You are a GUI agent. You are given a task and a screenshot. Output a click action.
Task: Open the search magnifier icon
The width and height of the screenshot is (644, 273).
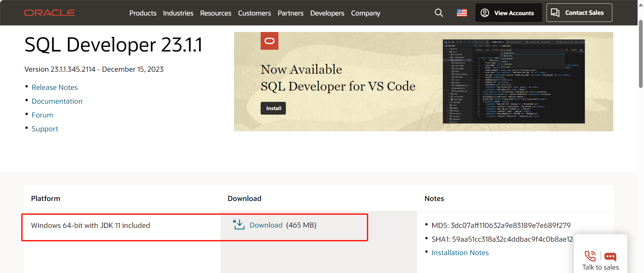pos(439,13)
